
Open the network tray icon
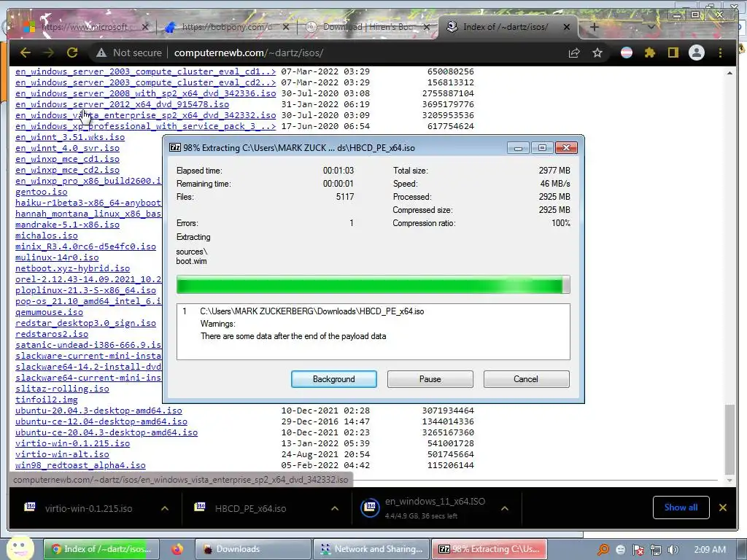656,550
